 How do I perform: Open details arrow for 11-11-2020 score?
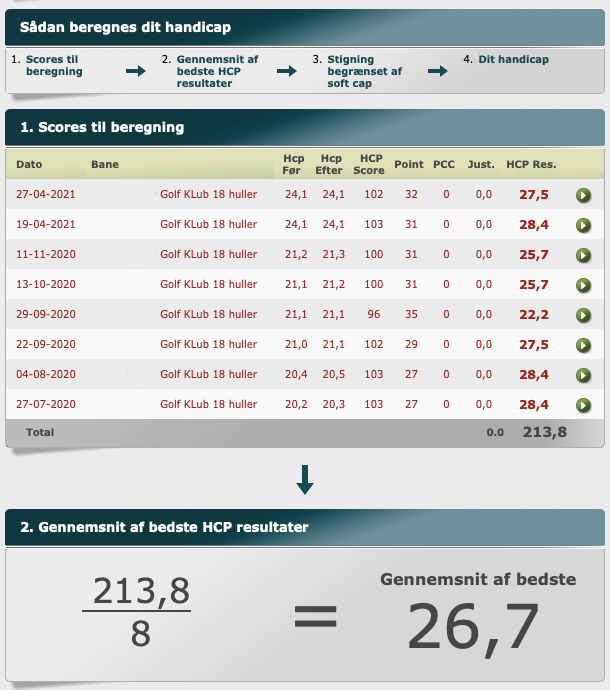click(x=583, y=255)
